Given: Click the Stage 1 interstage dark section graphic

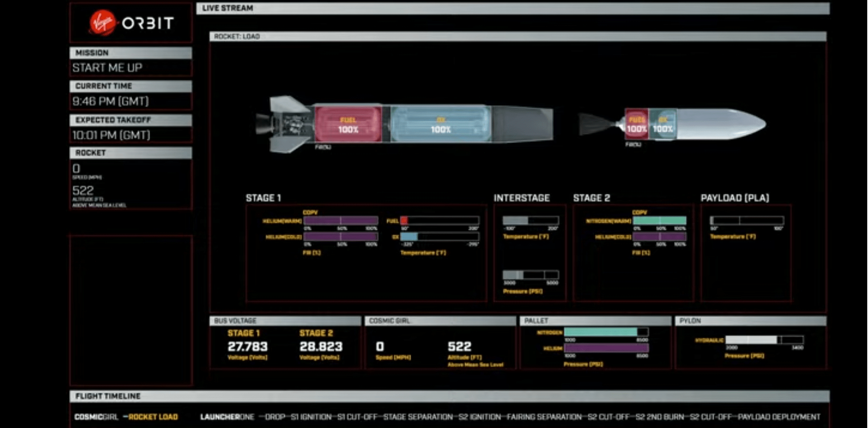Looking at the screenshot, I should tap(522, 124).
